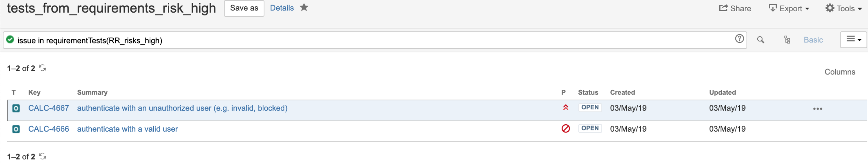
Task: Click the blocker priority icon for CALC-4666
Action: (565, 129)
